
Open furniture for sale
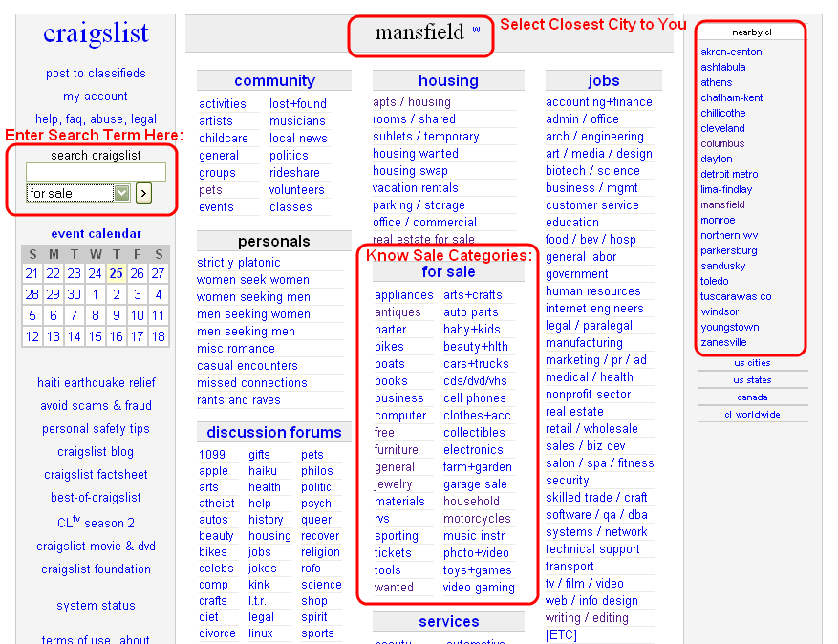pos(396,450)
